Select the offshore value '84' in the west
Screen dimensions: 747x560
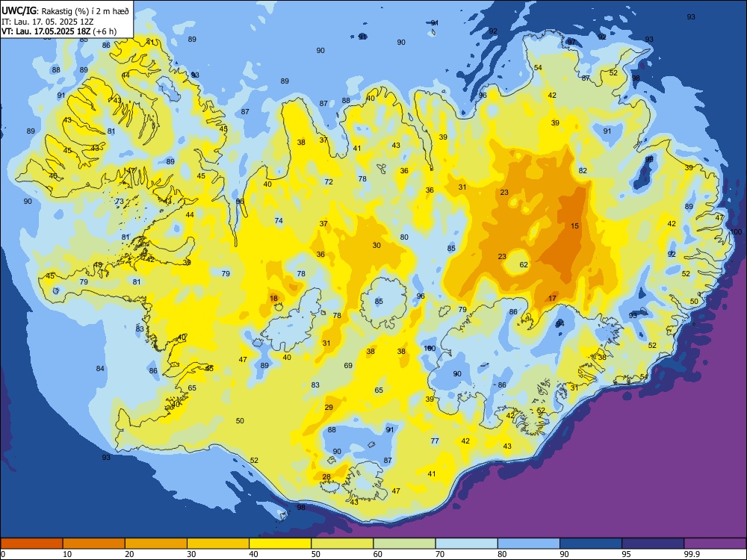click(100, 369)
